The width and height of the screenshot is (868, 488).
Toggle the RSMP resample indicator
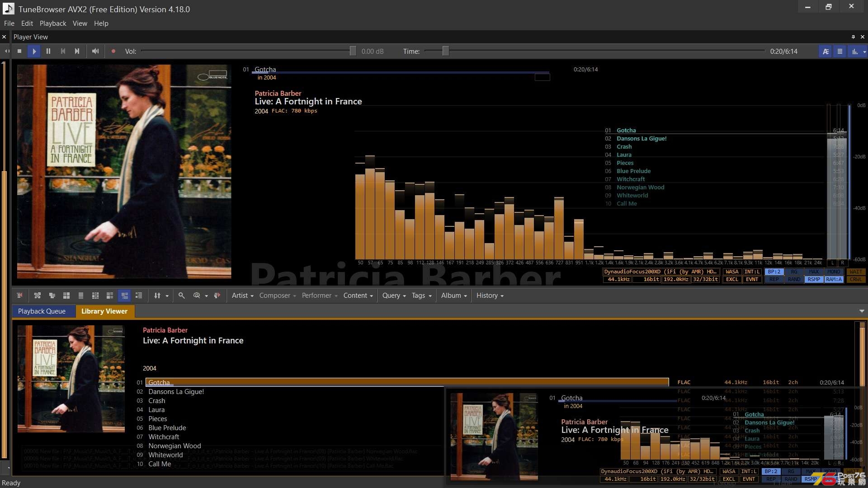pos(814,280)
